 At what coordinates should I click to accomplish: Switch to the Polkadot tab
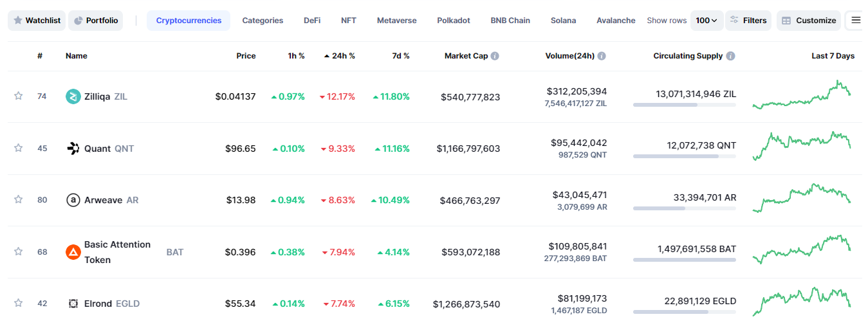click(x=454, y=21)
